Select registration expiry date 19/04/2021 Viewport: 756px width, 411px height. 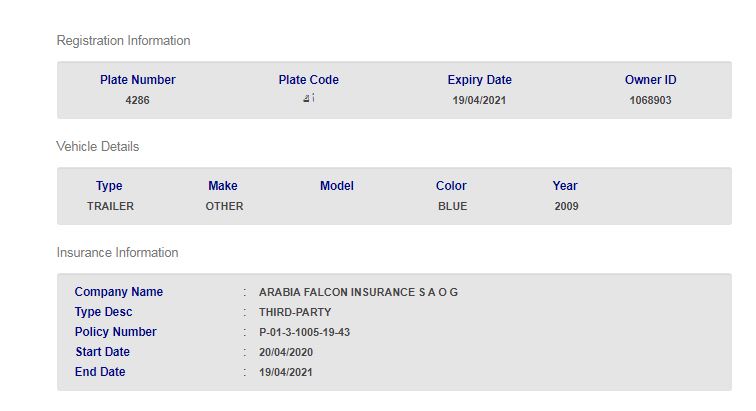click(x=479, y=101)
